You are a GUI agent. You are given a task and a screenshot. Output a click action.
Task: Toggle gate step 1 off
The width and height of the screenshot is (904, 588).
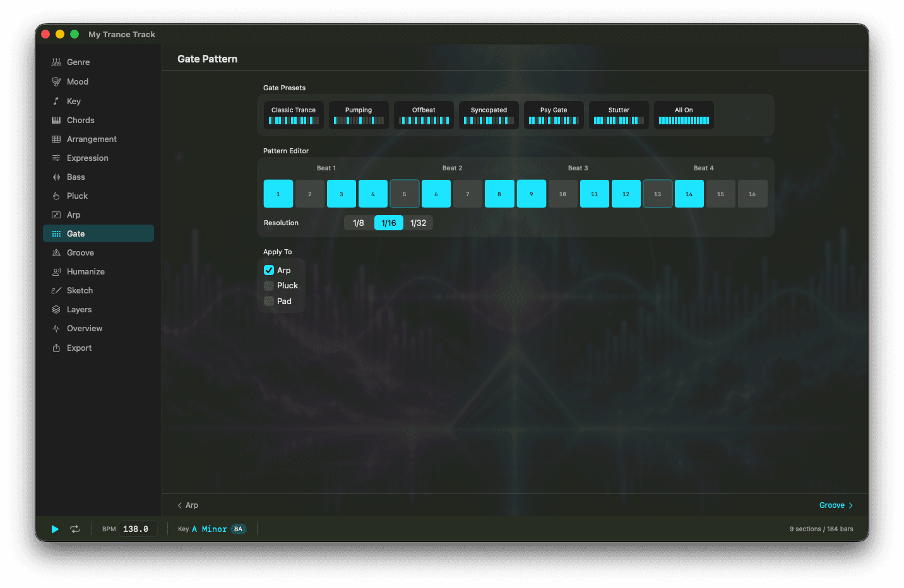point(278,194)
